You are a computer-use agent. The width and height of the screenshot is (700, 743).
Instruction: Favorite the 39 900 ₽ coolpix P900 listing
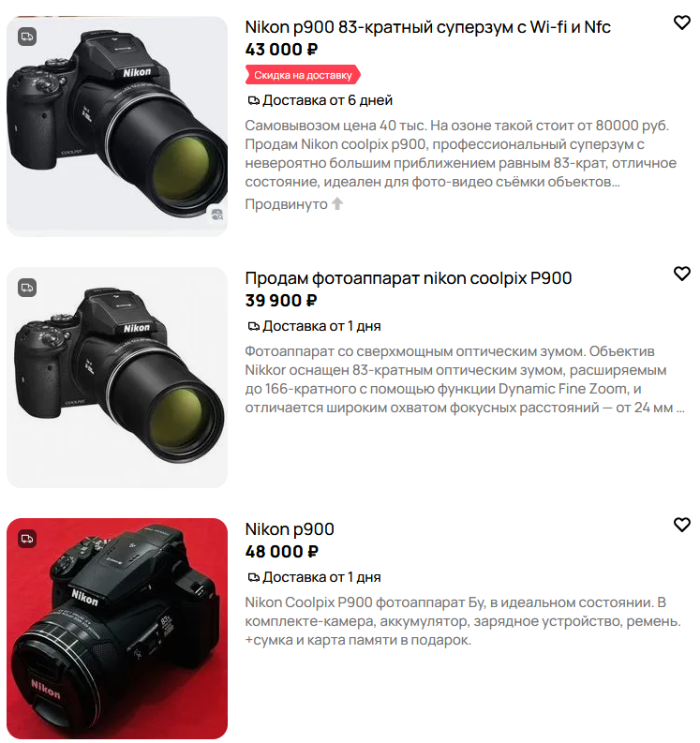coord(681,274)
